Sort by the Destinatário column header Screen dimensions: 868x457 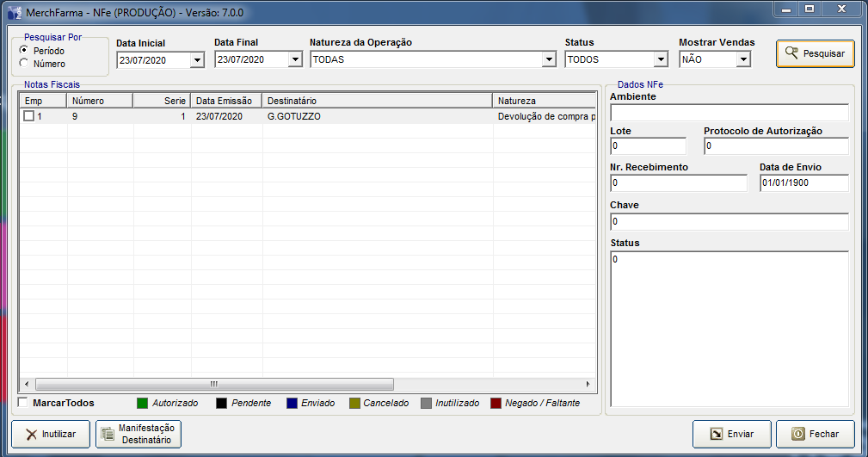click(377, 101)
